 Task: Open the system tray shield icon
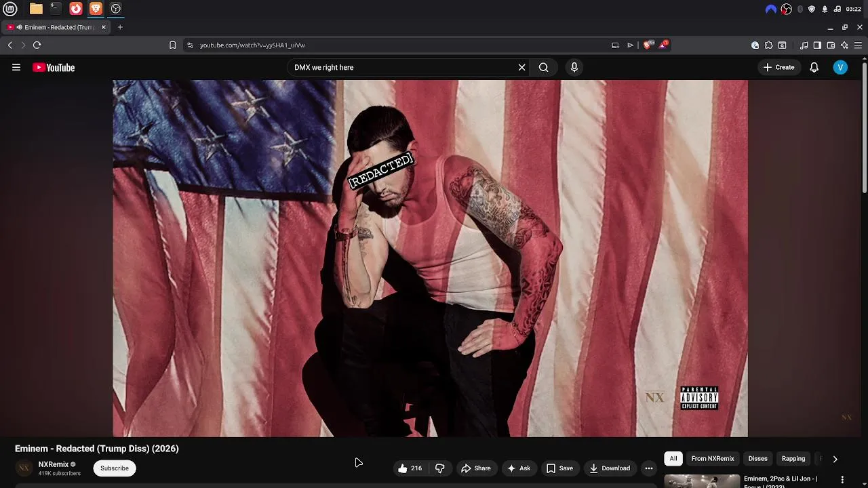click(812, 9)
